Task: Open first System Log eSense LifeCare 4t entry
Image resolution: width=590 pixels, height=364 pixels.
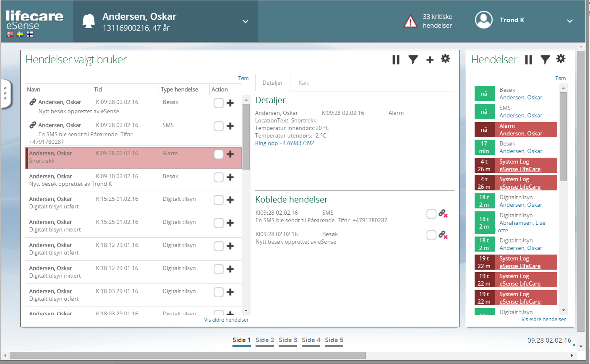Action: click(516, 165)
